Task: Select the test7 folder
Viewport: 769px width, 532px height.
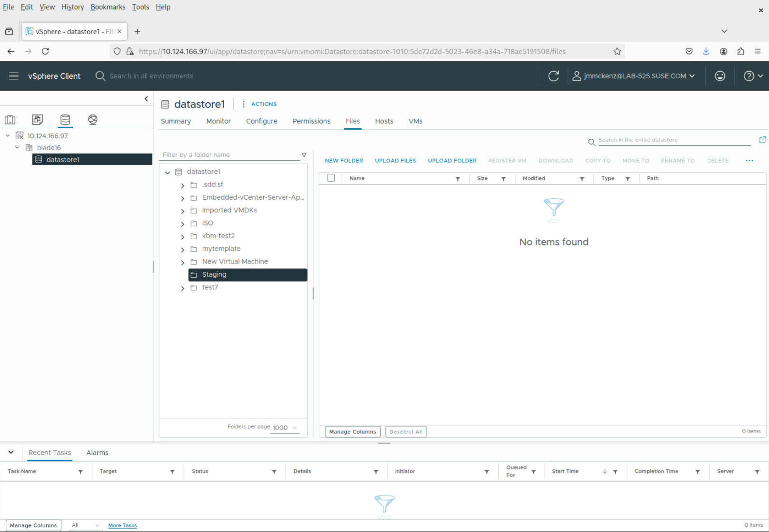Action: pyautogui.click(x=210, y=287)
